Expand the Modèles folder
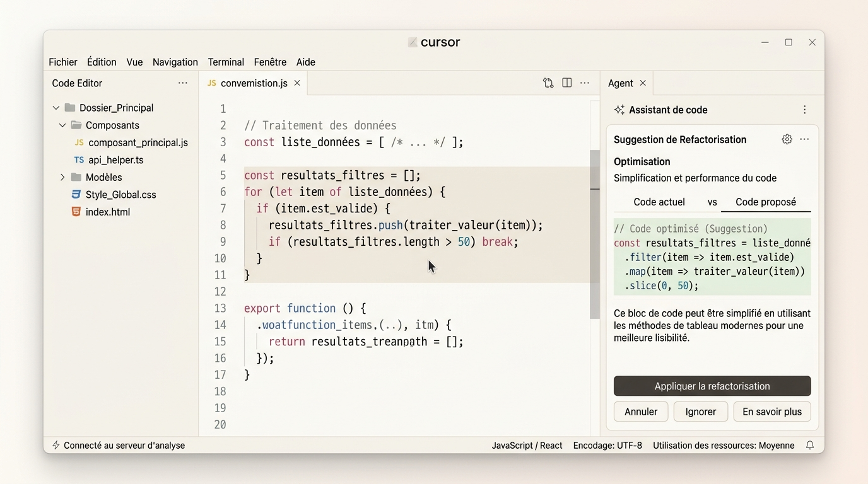Screen dimensions: 868x484 (62, 177)
